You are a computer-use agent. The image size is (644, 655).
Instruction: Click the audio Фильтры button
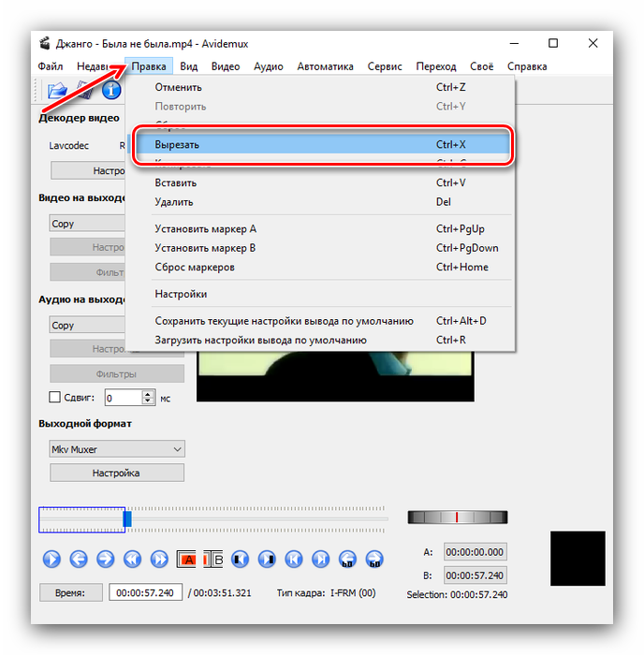pos(117,374)
